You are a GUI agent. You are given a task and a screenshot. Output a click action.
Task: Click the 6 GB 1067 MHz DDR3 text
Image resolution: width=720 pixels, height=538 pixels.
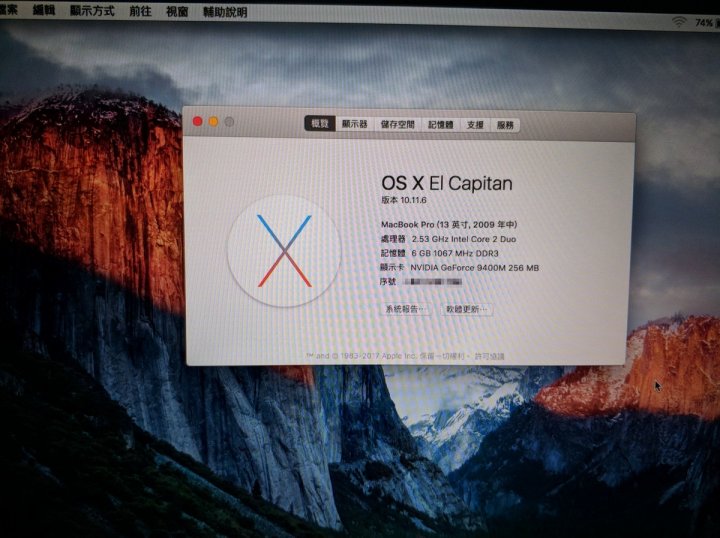coord(455,253)
